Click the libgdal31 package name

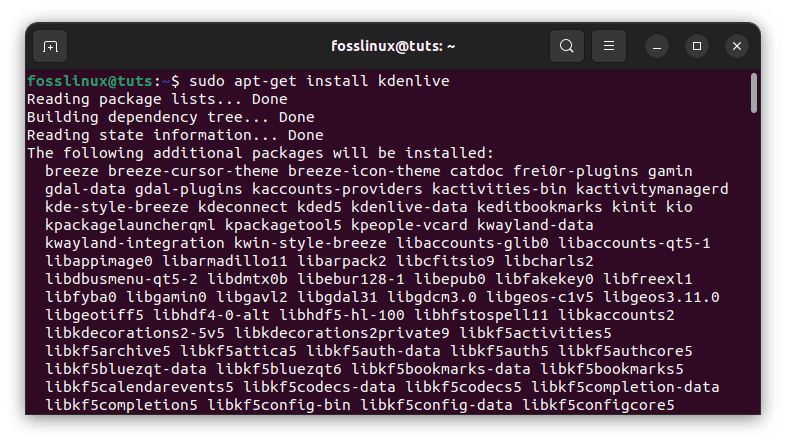pyautogui.click(x=337, y=297)
